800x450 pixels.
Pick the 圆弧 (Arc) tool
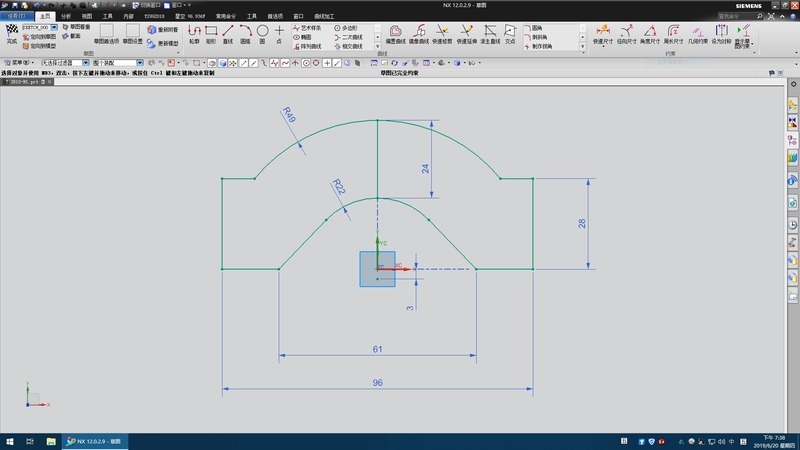pos(245,33)
